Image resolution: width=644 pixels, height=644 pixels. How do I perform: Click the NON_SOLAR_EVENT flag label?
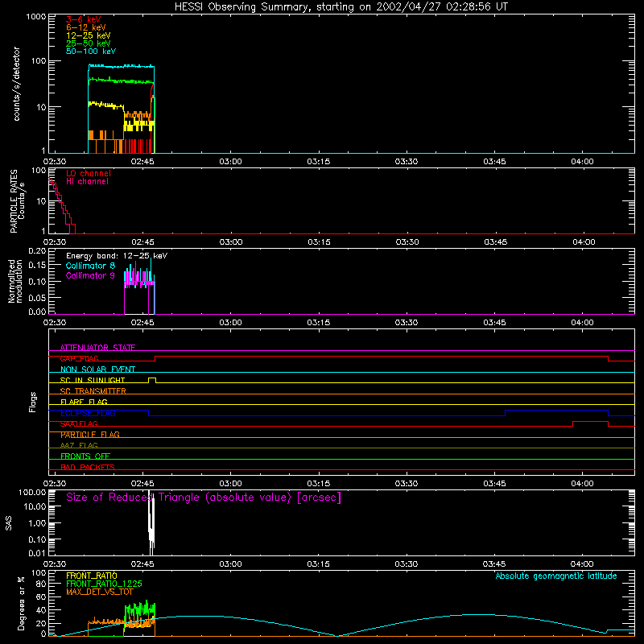(x=97, y=369)
